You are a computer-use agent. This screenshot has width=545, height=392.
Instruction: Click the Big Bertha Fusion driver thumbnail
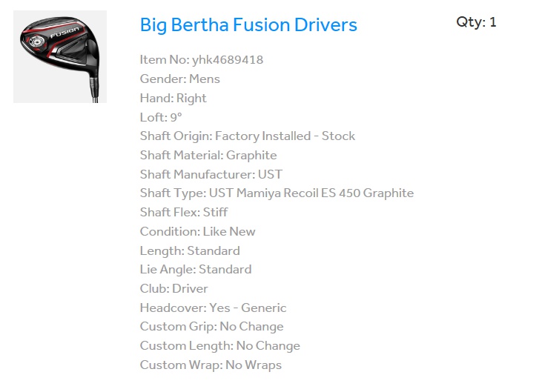click(60, 56)
